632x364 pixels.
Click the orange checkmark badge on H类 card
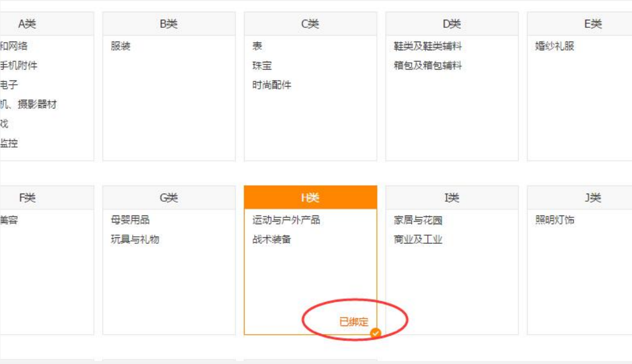coord(376,333)
